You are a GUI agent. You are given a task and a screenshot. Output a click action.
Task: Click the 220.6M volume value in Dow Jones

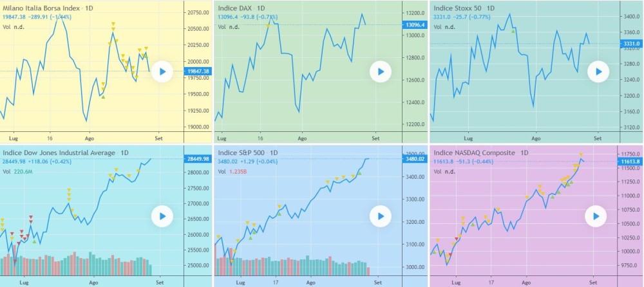[x=26, y=172]
